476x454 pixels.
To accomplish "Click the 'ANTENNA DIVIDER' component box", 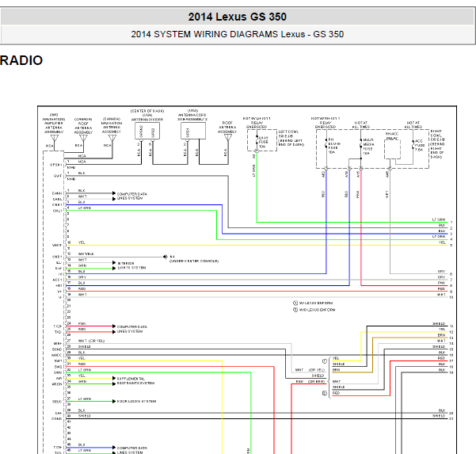I will [x=147, y=131].
